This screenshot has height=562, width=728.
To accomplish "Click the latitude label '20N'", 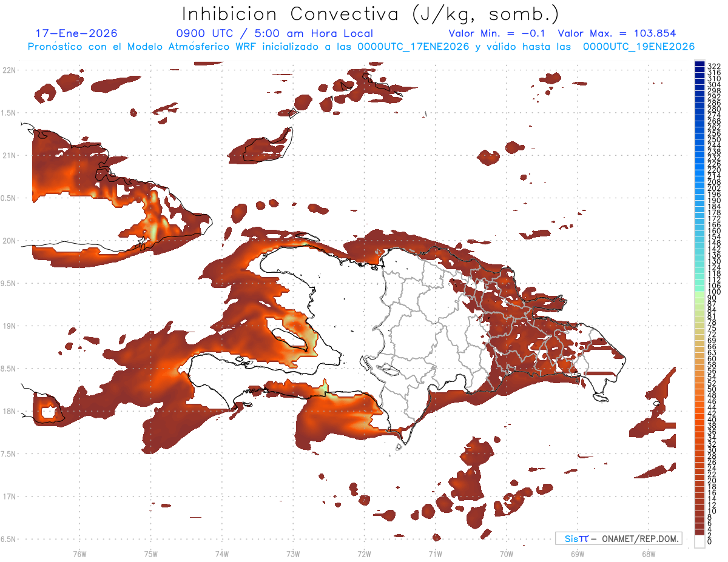I will pyautogui.click(x=8, y=241).
